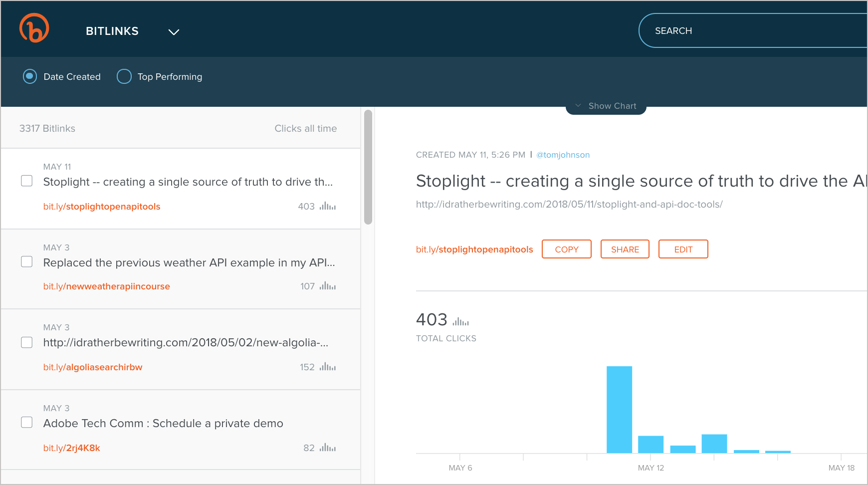Click the tallest May 11 chart bar
This screenshot has height=485, width=868.
(x=619, y=410)
